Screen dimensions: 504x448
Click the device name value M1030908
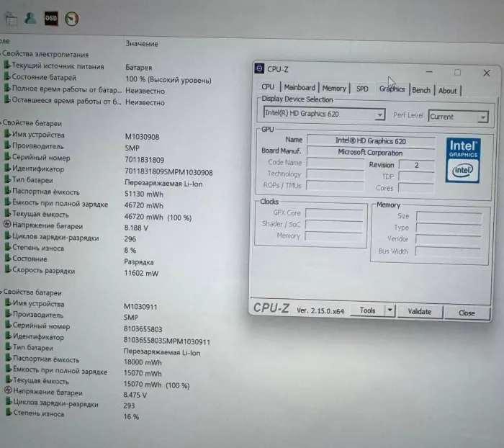pos(142,137)
